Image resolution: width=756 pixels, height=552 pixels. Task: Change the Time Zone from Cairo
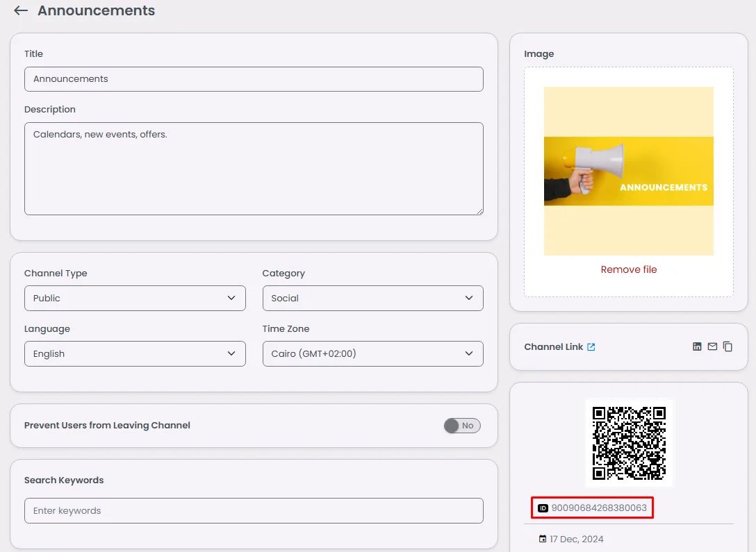[x=372, y=353]
